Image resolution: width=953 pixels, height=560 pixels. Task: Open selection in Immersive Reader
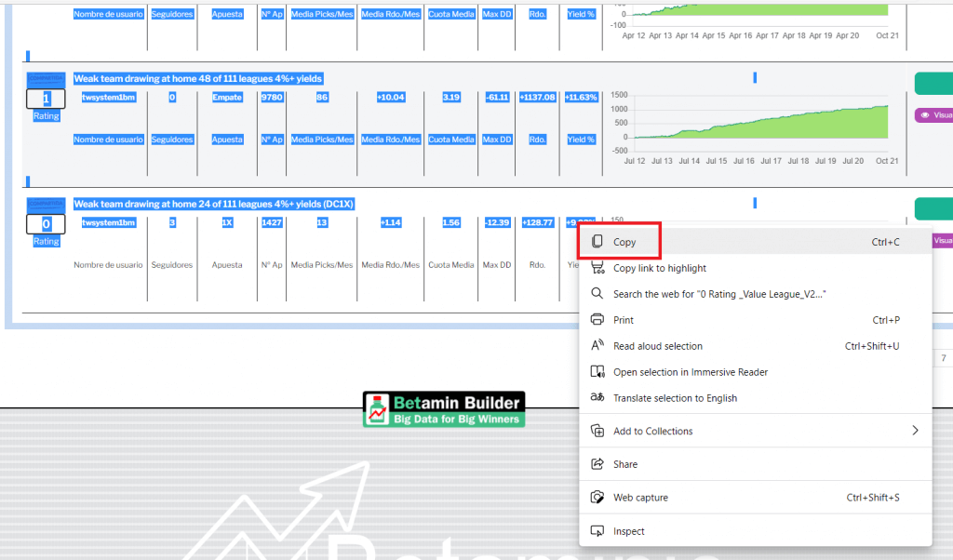pyautogui.click(x=755, y=372)
